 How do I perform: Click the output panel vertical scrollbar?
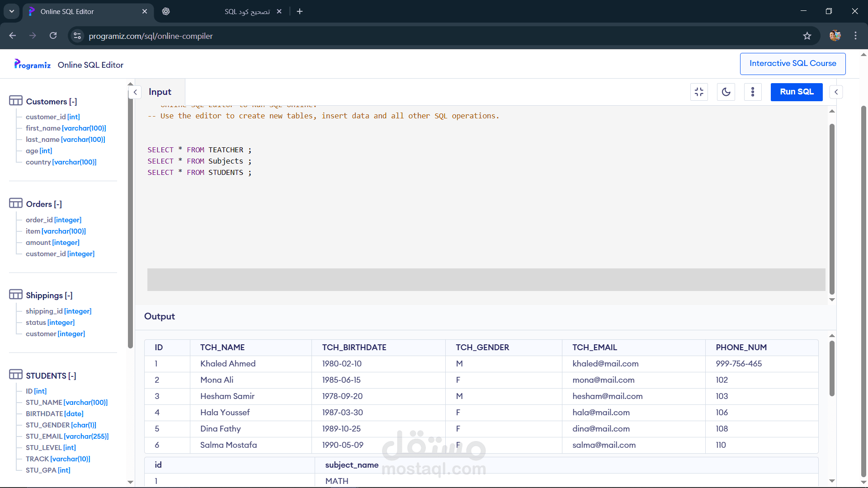click(832, 368)
